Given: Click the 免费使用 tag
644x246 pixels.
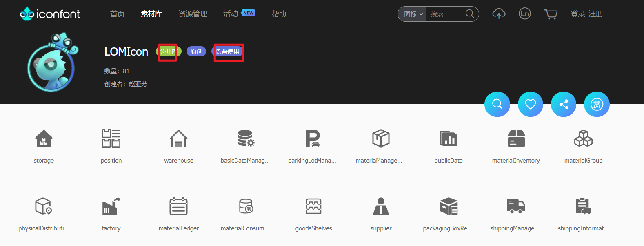Looking at the screenshot, I should coord(227,51).
